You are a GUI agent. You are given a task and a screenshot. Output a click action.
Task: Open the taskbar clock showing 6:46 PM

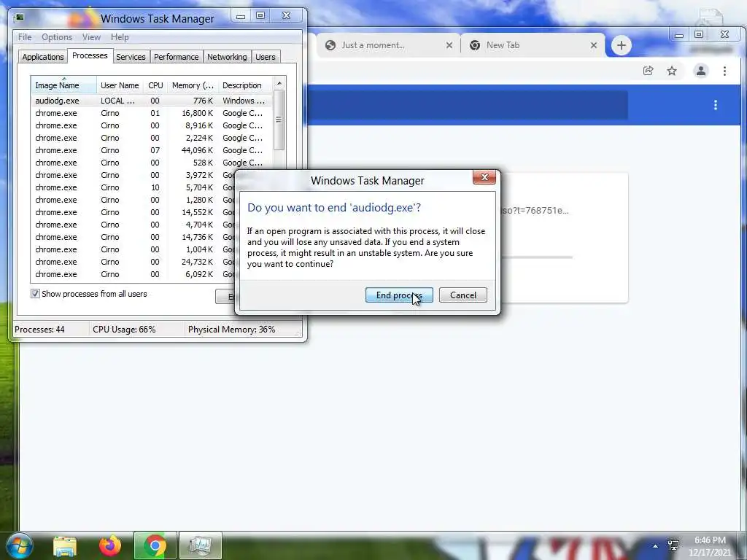pyautogui.click(x=710, y=546)
